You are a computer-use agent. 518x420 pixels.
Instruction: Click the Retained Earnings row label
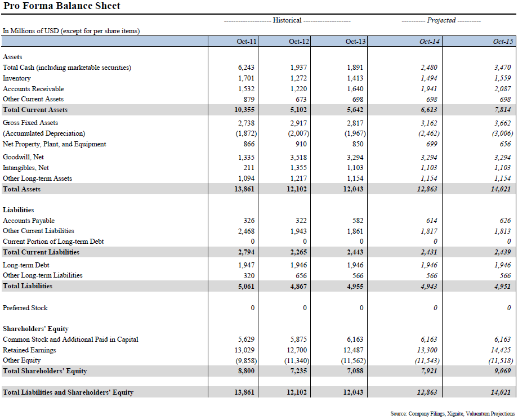click(29, 349)
